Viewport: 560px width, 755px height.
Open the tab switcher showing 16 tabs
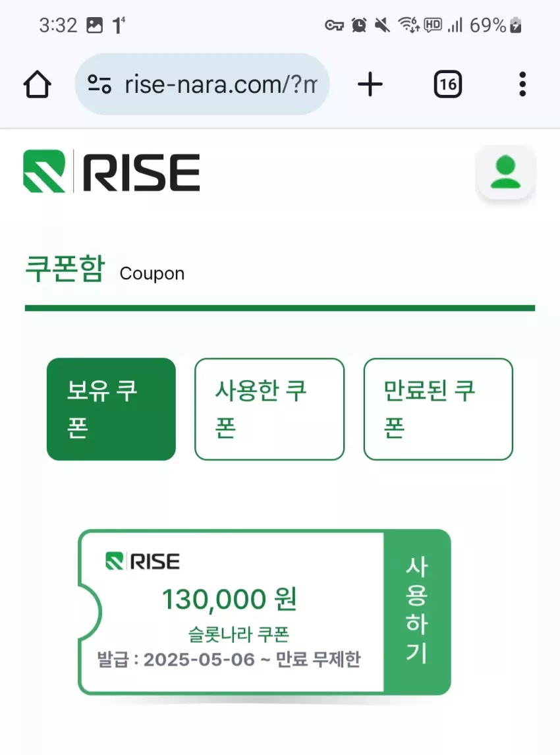point(448,84)
